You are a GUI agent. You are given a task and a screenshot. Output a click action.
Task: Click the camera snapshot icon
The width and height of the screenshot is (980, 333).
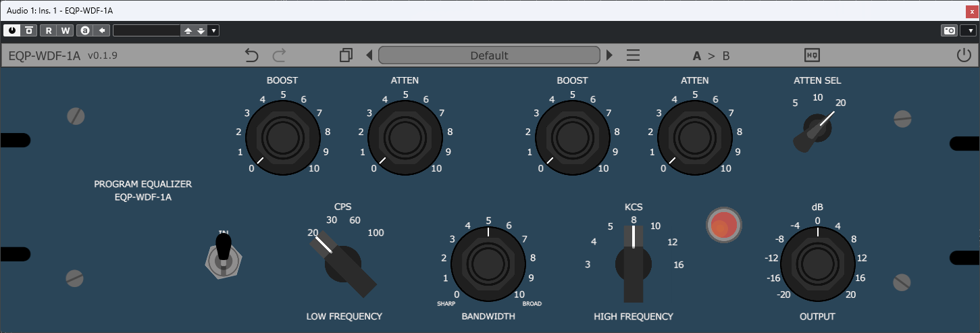pyautogui.click(x=949, y=30)
